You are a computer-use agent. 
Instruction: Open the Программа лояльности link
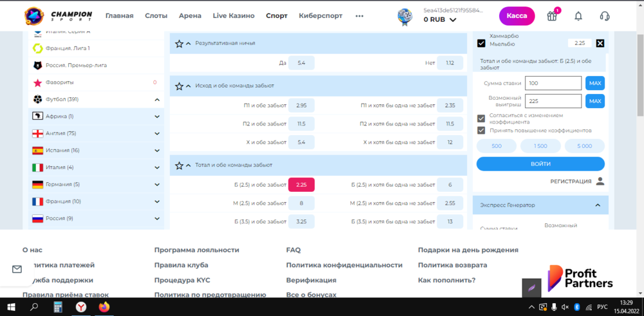pos(196,250)
